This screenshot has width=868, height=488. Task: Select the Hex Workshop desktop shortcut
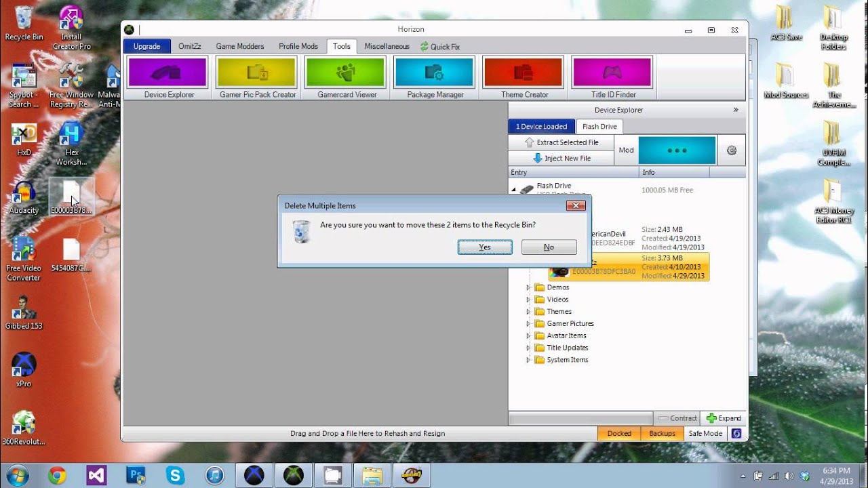72,144
